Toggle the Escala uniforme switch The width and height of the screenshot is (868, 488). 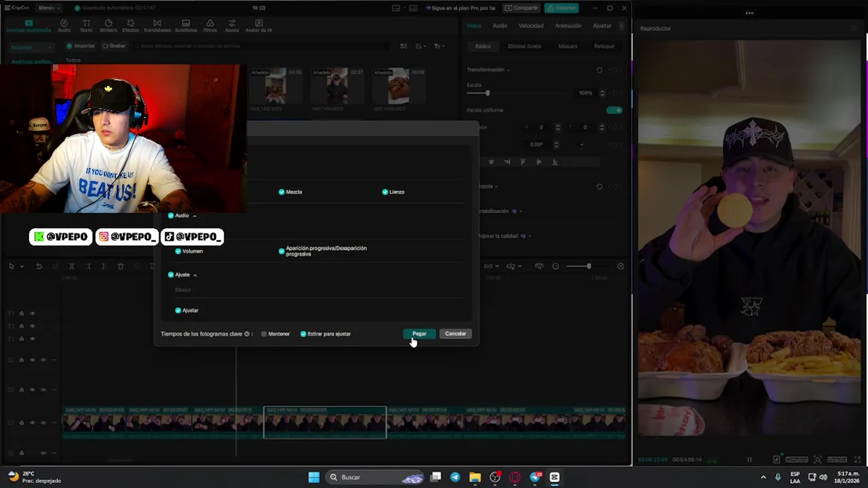[614, 110]
